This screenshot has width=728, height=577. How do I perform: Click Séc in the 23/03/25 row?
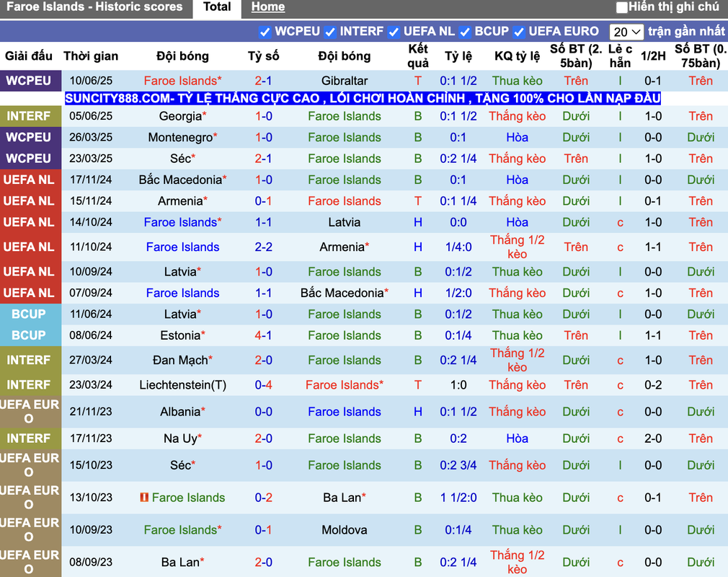pyautogui.click(x=182, y=159)
